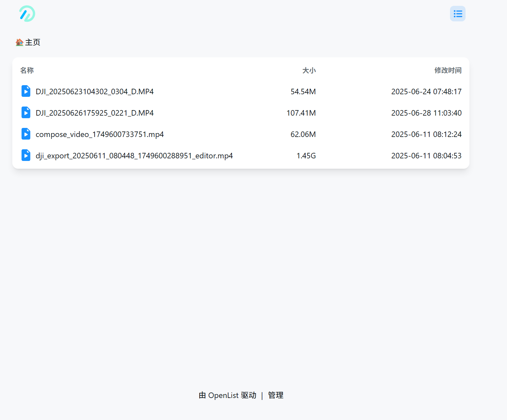
Task: Open the 主页 breadcrumb link
Action: (x=32, y=42)
